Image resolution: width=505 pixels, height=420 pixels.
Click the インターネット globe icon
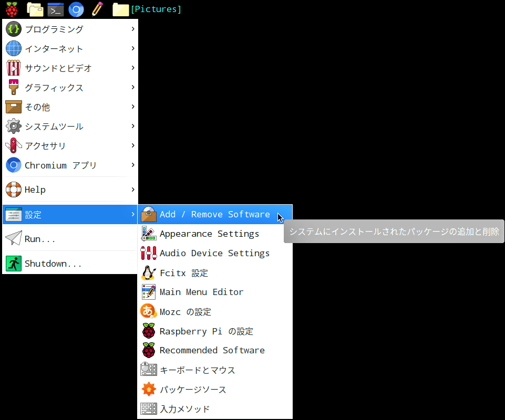point(14,49)
